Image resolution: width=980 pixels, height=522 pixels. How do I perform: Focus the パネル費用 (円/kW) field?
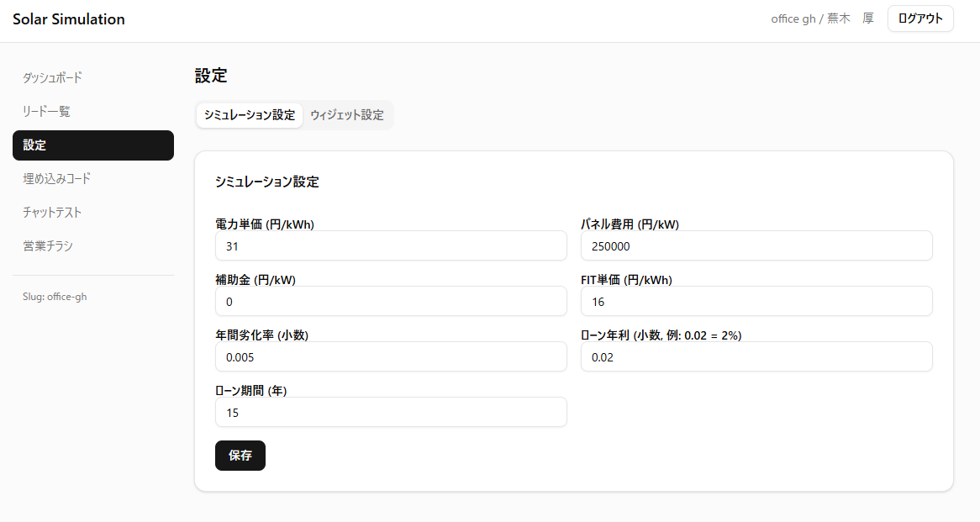click(x=756, y=246)
